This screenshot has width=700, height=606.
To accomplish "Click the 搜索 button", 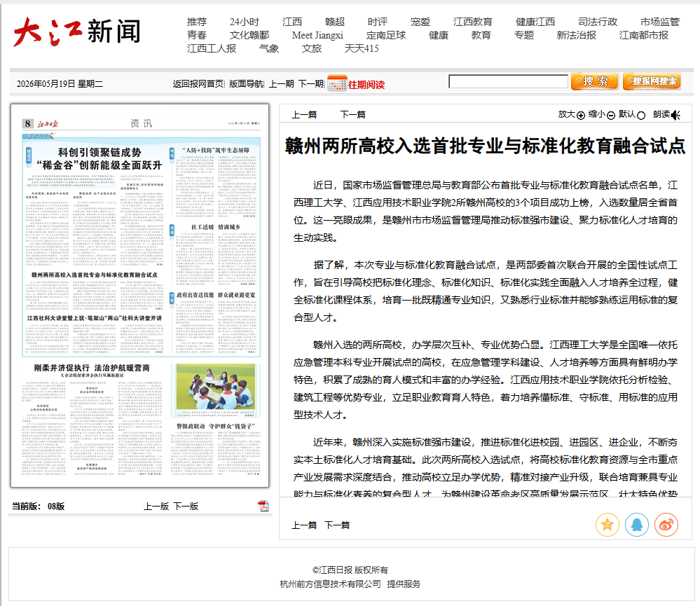I will 595,81.
